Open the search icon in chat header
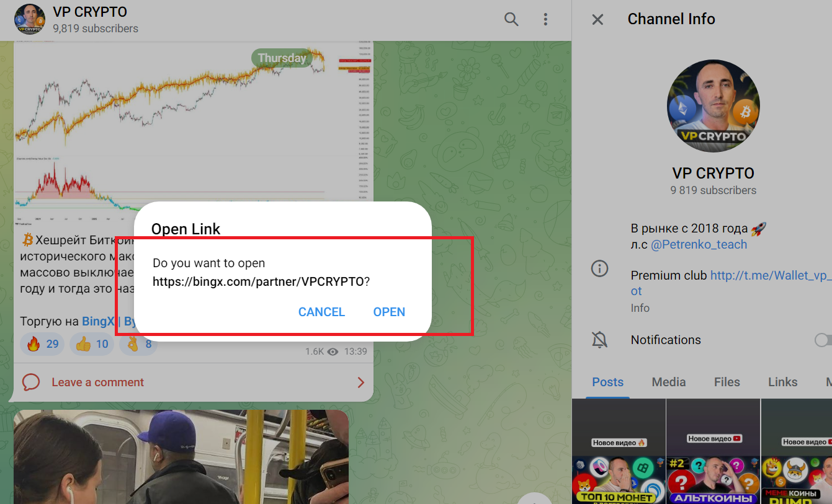832x504 pixels. [511, 19]
